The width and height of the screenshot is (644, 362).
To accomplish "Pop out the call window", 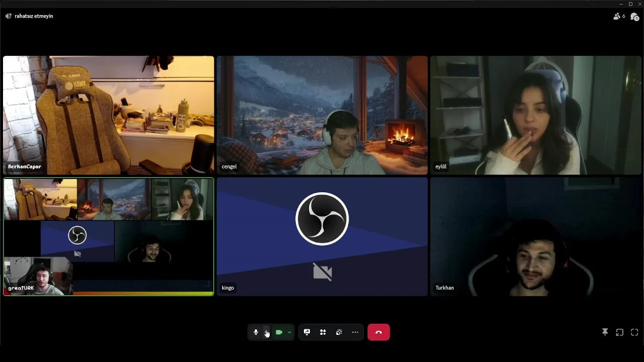I will (620, 332).
